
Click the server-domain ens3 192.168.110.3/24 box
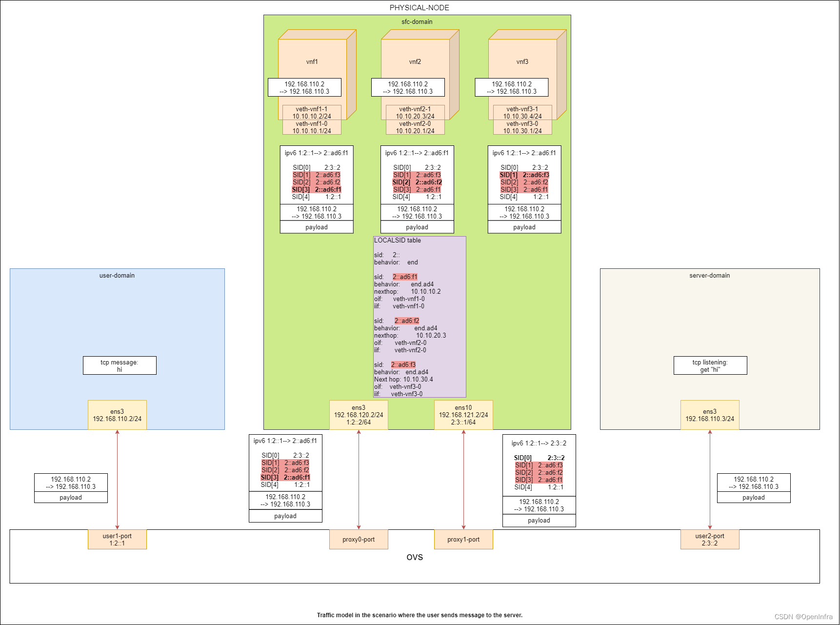point(710,415)
